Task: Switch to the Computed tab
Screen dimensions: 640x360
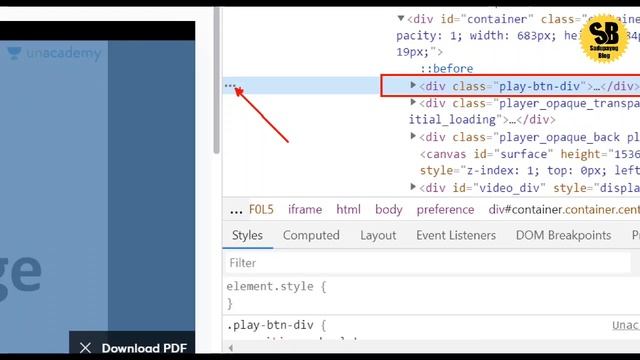Action: (311, 235)
